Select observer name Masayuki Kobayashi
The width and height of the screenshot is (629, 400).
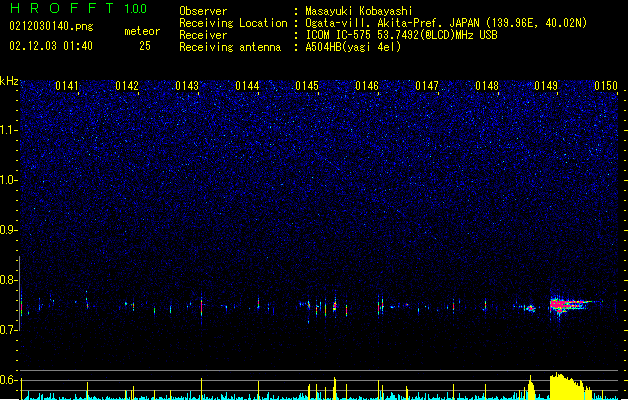359,11
